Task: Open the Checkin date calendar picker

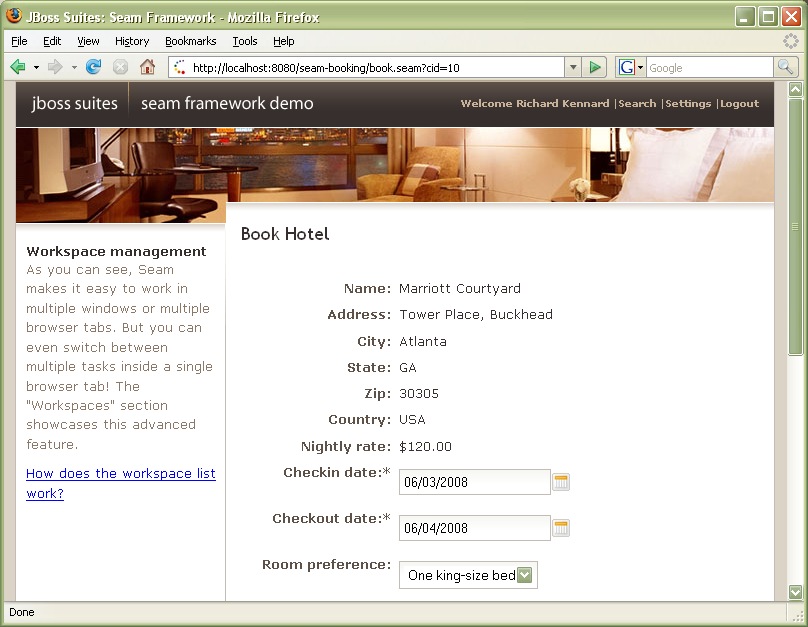Action: (561, 481)
